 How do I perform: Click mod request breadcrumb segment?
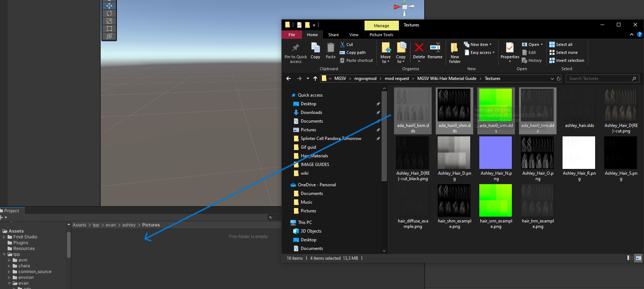point(397,78)
